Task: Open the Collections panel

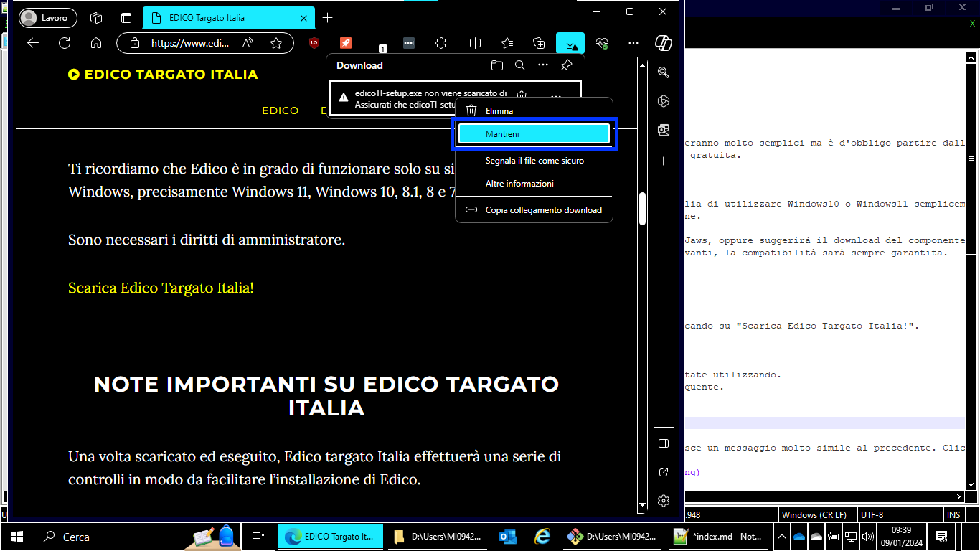Action: 539,43
